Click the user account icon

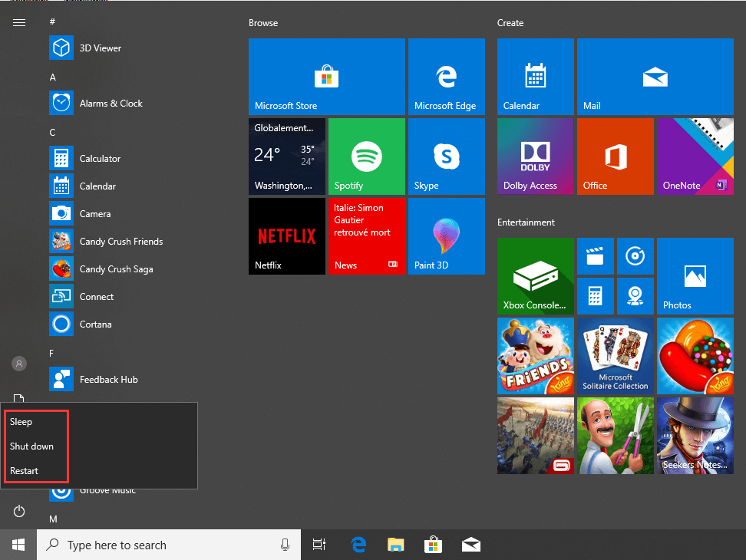(x=19, y=364)
